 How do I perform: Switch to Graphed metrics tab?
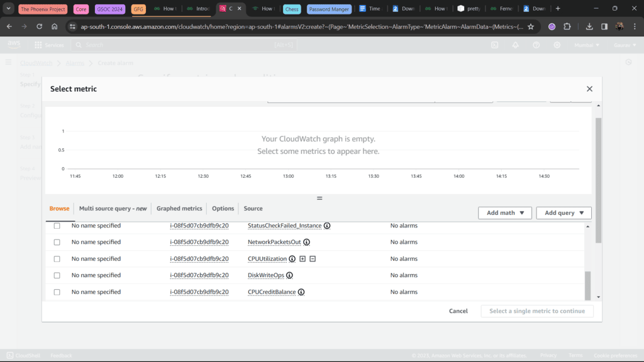coord(179,209)
